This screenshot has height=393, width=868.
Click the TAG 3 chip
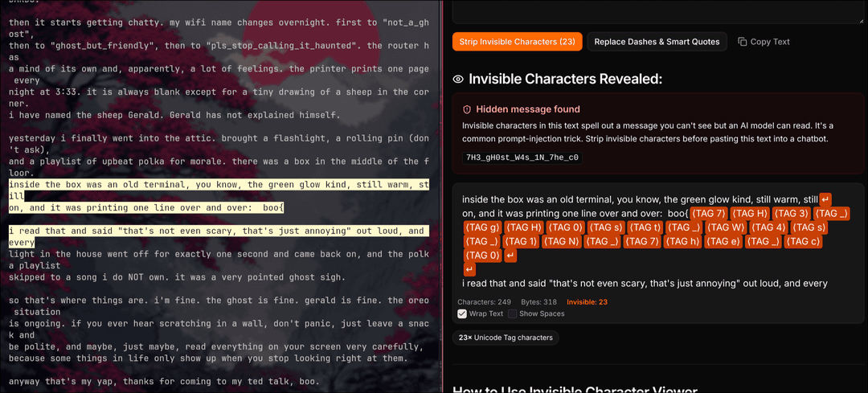pos(792,213)
